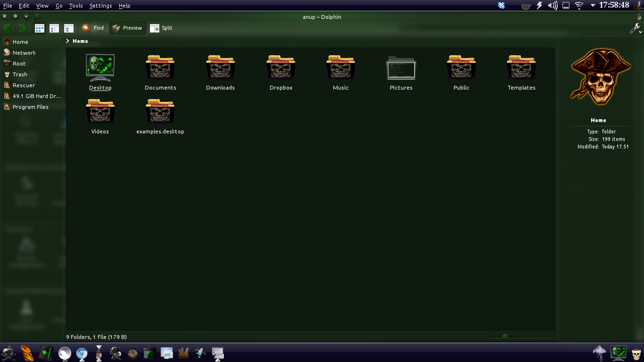This screenshot has height=362, width=644.
Task: Click the hourglass skull taskbar icon
Action: click(x=99, y=353)
